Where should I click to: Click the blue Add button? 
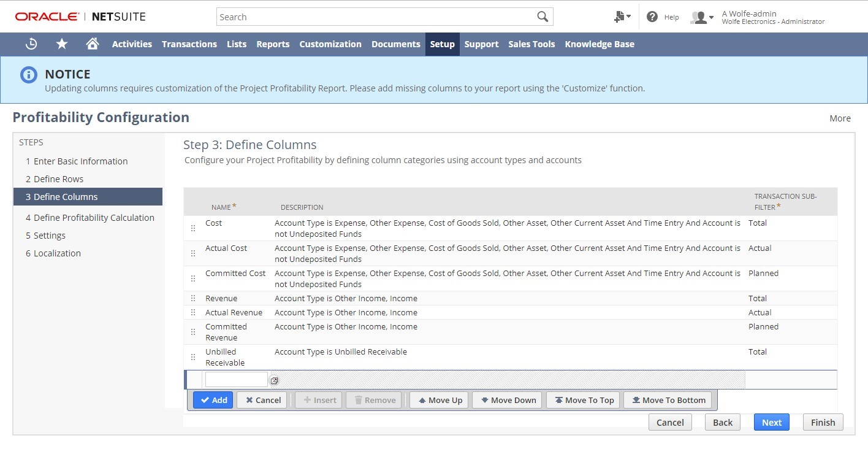tap(213, 400)
